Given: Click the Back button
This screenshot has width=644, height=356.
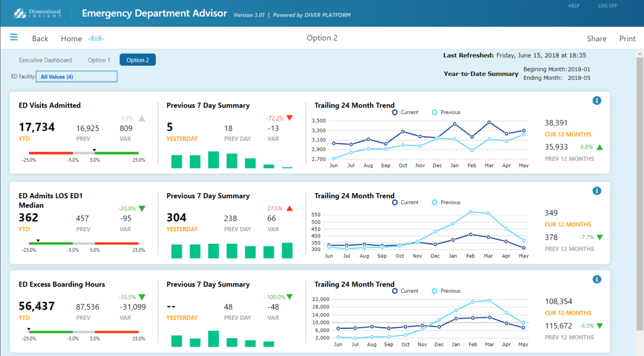Looking at the screenshot, I should point(40,39).
